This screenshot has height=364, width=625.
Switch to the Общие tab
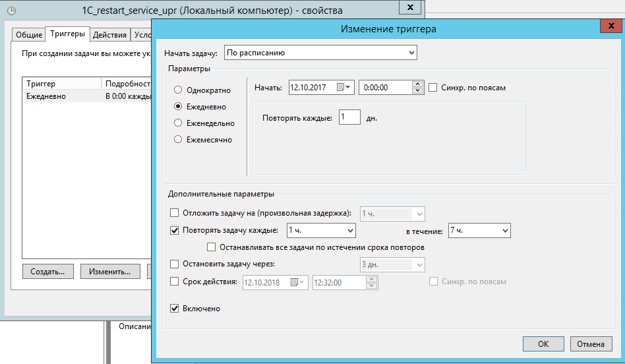28,35
